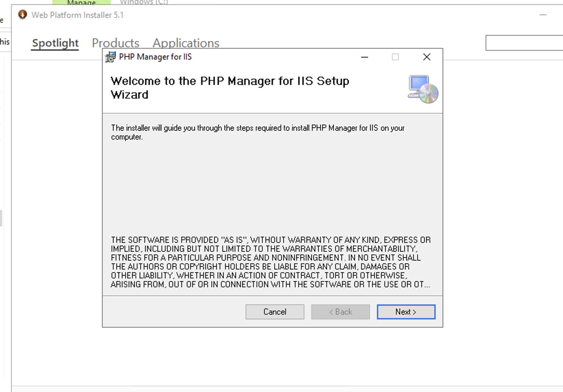Close the PHP Manager for IIS setup wizard
The height and width of the screenshot is (392, 563).
click(427, 57)
